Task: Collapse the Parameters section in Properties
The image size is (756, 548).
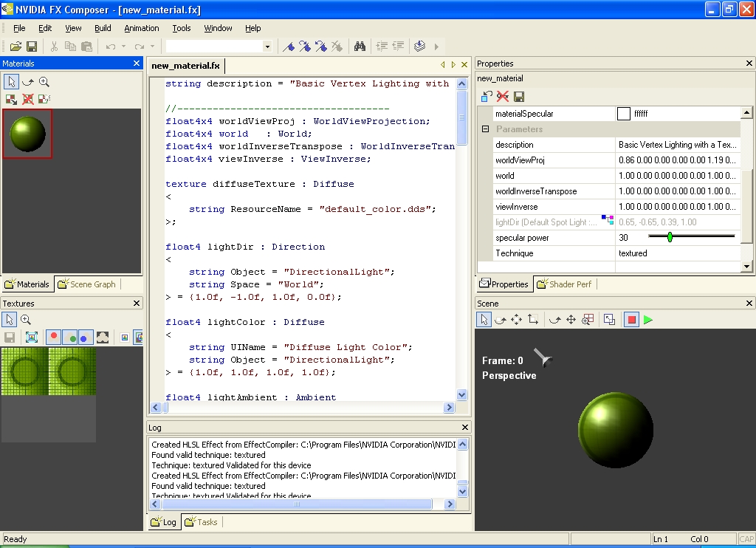Action: tap(486, 129)
